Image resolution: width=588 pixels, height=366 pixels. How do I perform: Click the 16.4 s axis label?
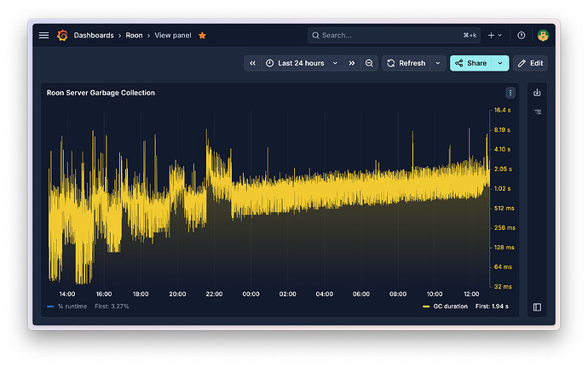(x=502, y=110)
